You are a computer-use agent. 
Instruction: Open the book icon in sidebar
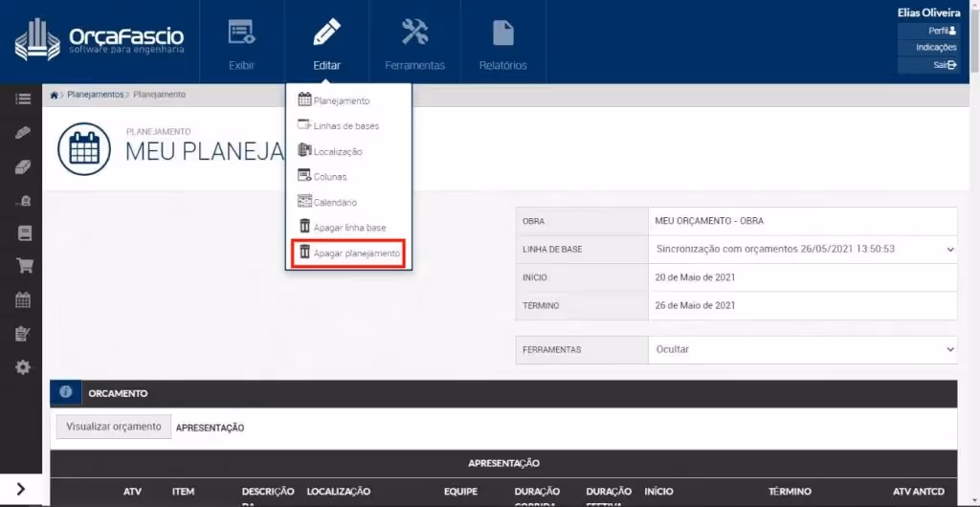[24, 233]
